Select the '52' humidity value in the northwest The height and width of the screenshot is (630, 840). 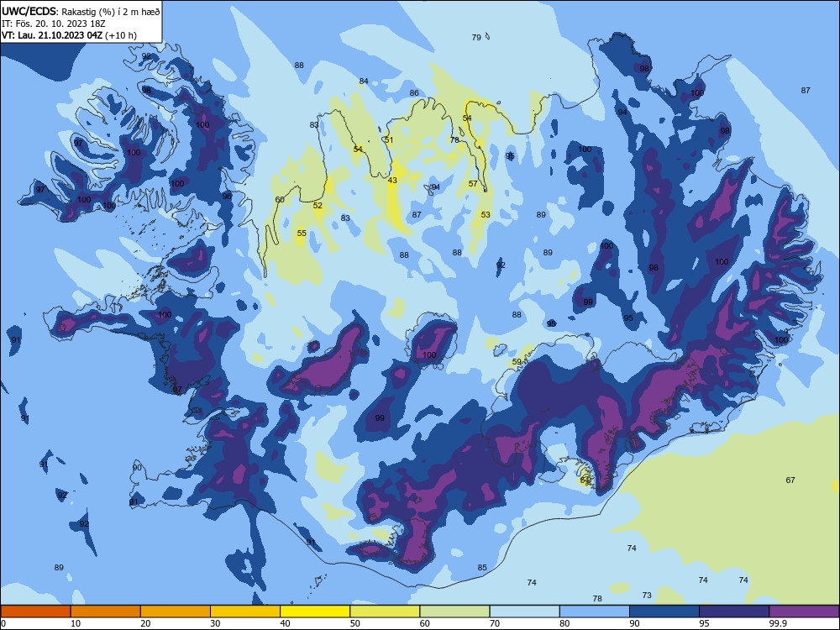[x=318, y=205]
